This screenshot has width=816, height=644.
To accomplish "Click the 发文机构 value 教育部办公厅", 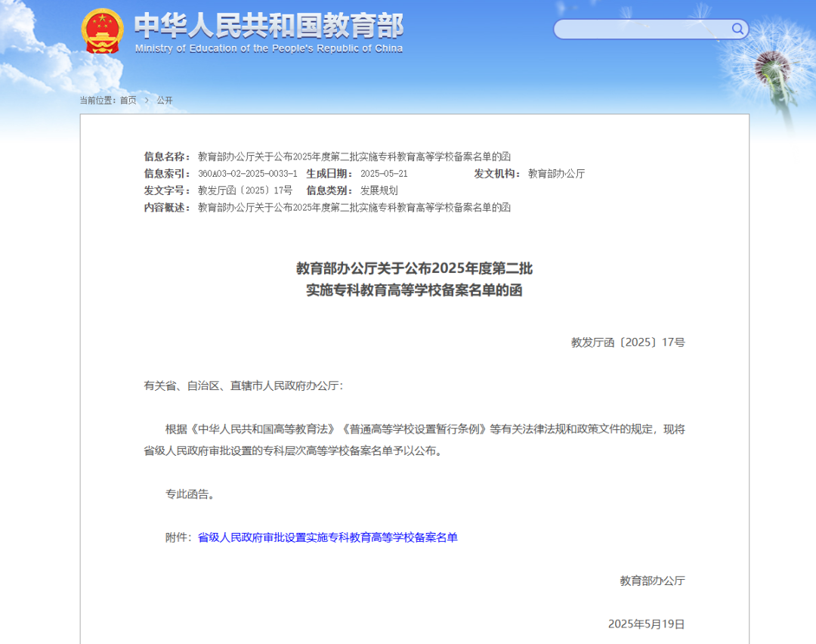I will coord(556,174).
